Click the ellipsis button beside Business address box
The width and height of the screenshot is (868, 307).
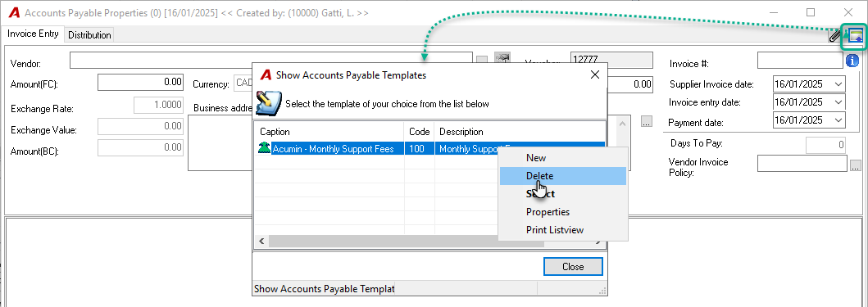(647, 121)
